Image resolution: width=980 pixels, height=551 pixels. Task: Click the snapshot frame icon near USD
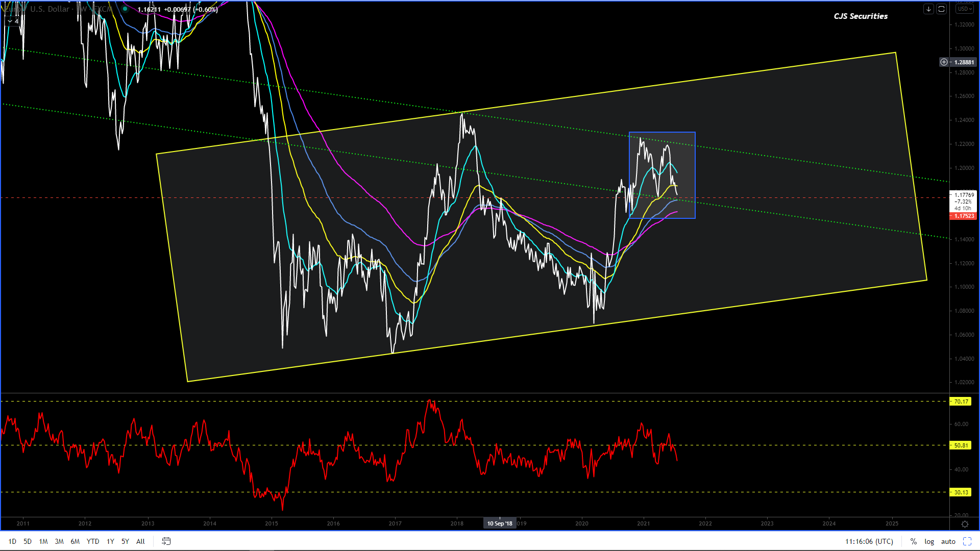(942, 9)
